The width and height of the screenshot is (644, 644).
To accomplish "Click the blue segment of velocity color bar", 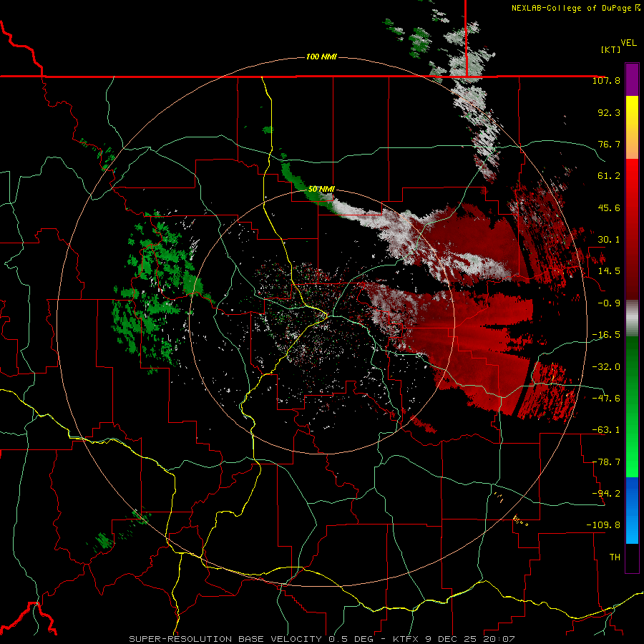I will coord(632,510).
